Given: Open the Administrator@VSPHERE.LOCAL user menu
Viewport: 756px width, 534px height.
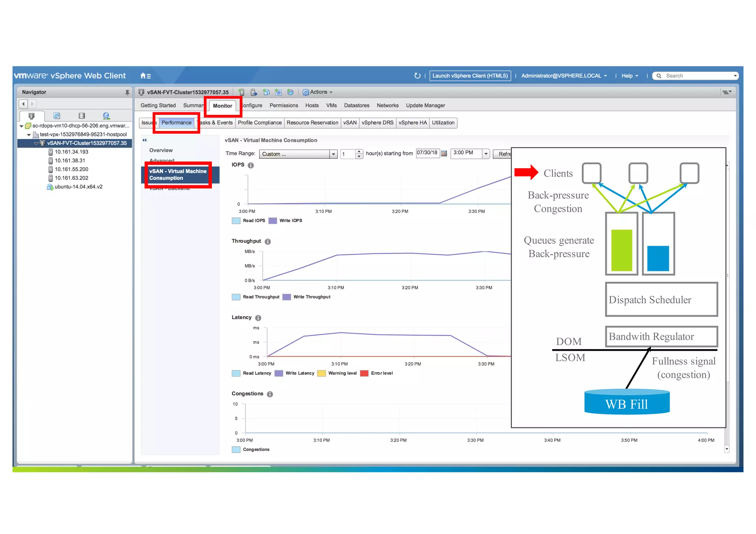Looking at the screenshot, I should pyautogui.click(x=564, y=76).
